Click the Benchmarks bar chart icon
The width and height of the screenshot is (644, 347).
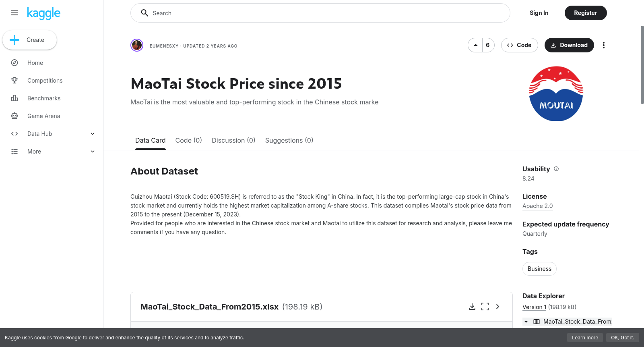14,98
